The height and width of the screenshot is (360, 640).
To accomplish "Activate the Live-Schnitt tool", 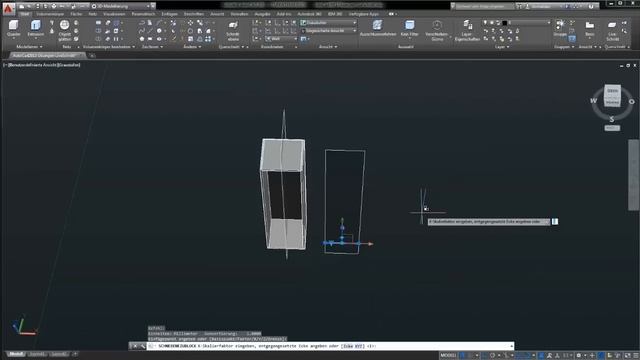I will tap(612, 30).
